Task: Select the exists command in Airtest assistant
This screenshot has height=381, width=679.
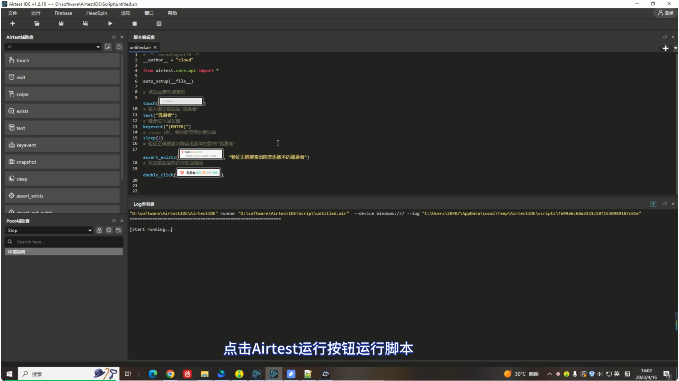Action: point(62,111)
